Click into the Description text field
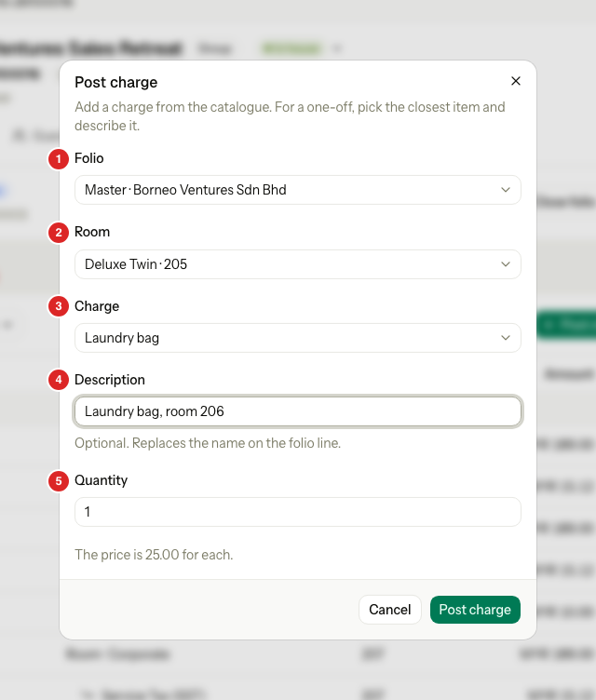596x700 pixels. click(x=298, y=411)
